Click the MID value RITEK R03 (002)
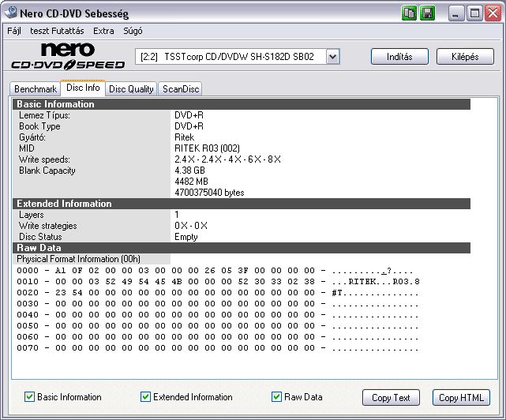This screenshot has height=420, width=506. click(207, 148)
